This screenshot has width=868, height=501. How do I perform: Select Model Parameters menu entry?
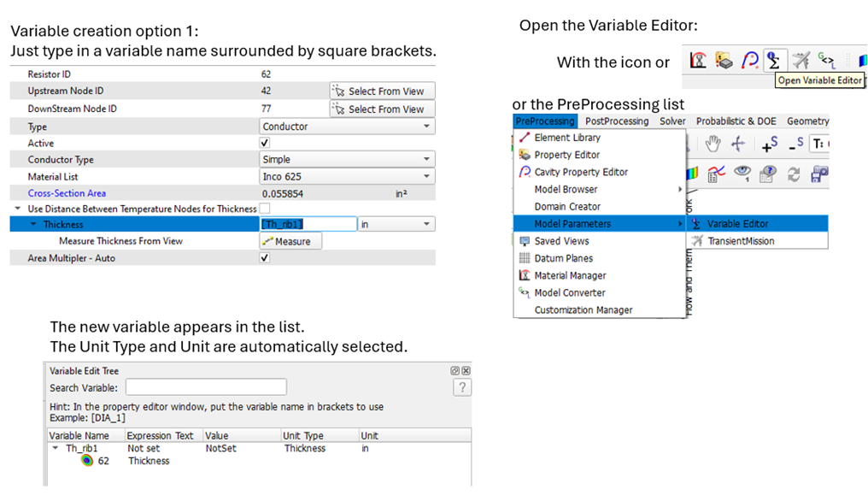pos(600,223)
